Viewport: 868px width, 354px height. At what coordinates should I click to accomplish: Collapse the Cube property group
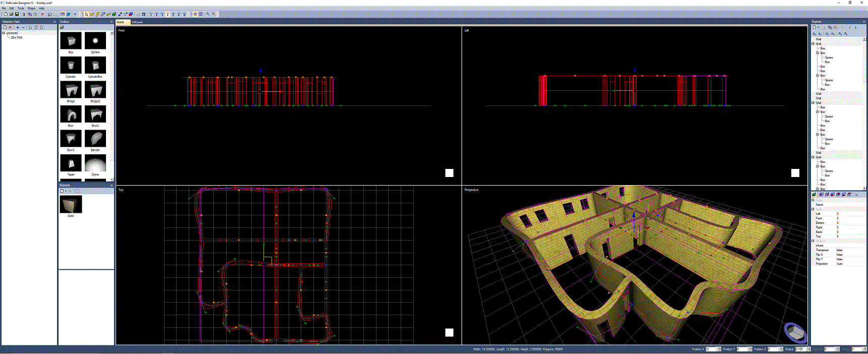coord(813,200)
